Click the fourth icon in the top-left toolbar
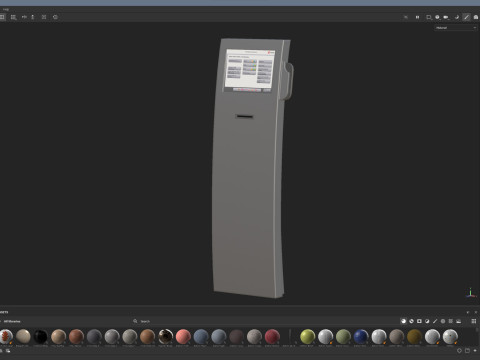The height and width of the screenshot is (360, 480). click(33, 17)
